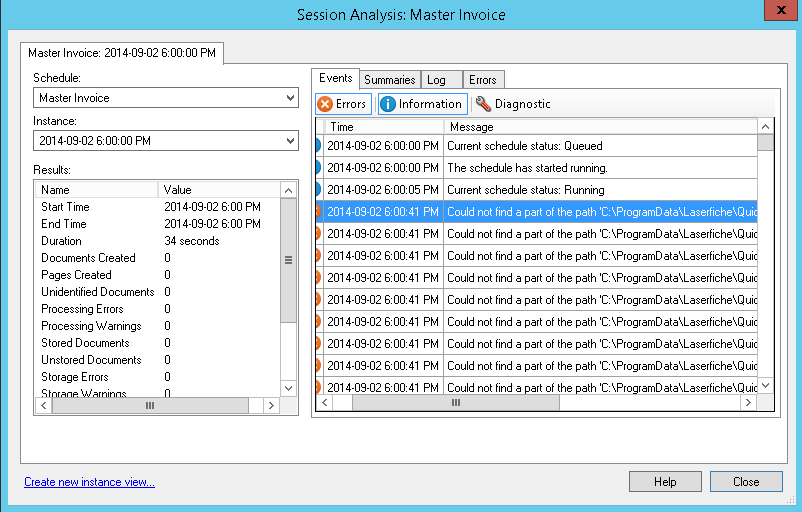Viewport: 802px width, 512px height.
Task: Click the Message column header
Action: tap(600, 127)
